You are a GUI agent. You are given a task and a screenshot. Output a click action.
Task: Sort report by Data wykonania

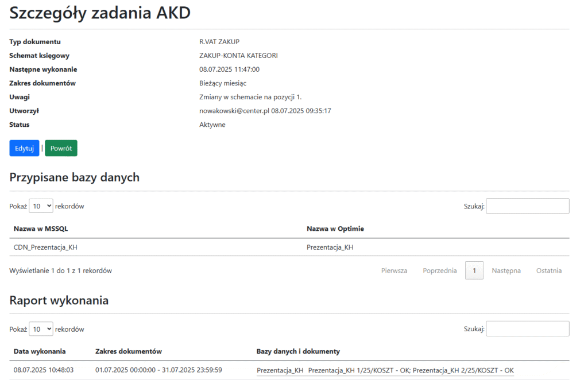[40, 351]
